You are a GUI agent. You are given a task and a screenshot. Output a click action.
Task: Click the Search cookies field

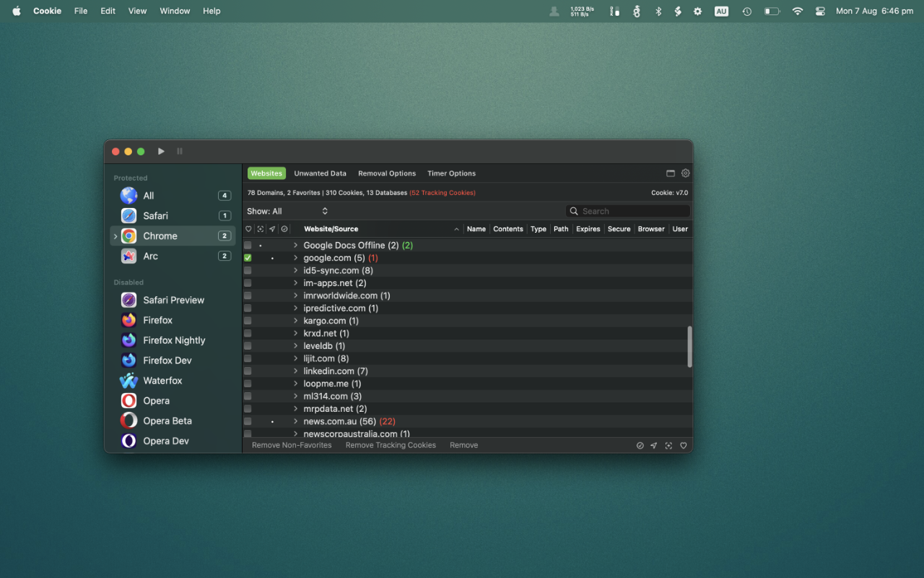633,212
